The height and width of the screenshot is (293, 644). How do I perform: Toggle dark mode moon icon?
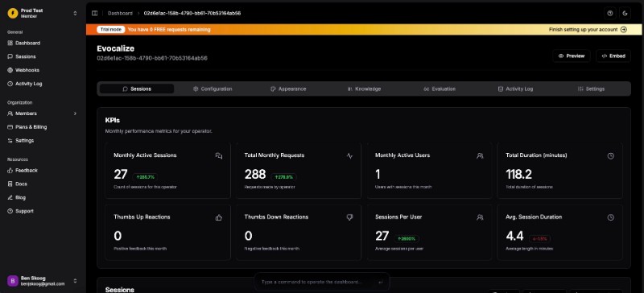pyautogui.click(x=625, y=13)
